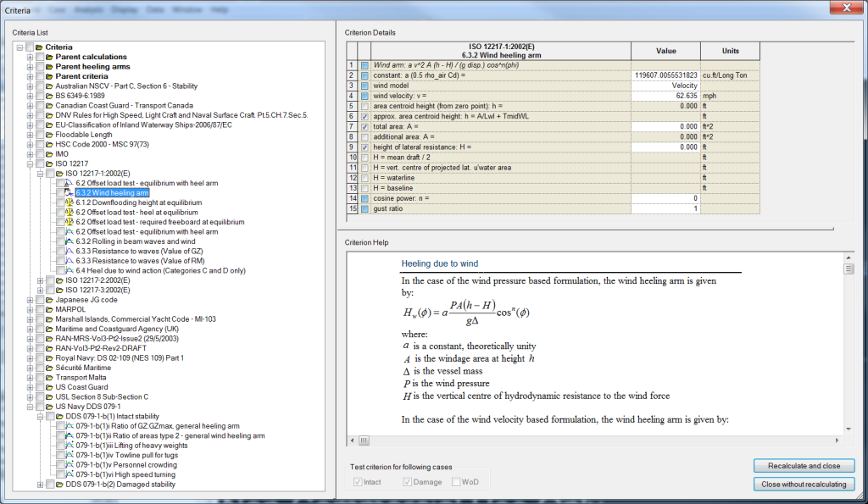
Task: Click the wind model Velocity cell
Action: click(x=665, y=86)
